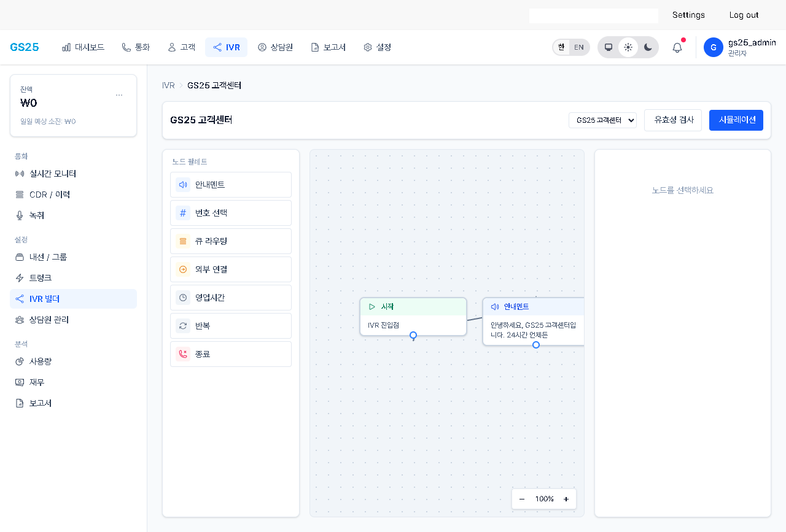Click the 안내멘트 node output connector

pos(536,345)
